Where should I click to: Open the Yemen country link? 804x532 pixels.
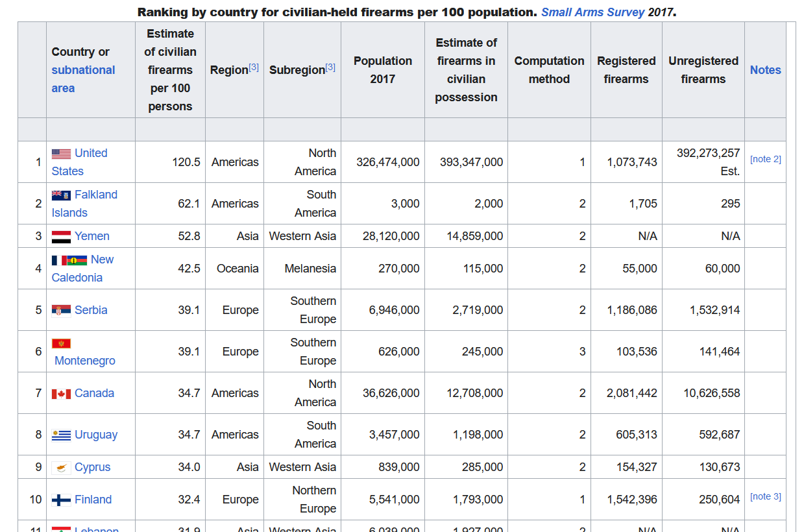pos(91,236)
